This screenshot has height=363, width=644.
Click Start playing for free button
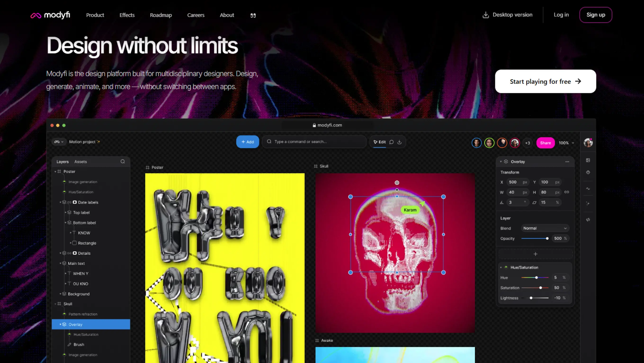point(545,82)
